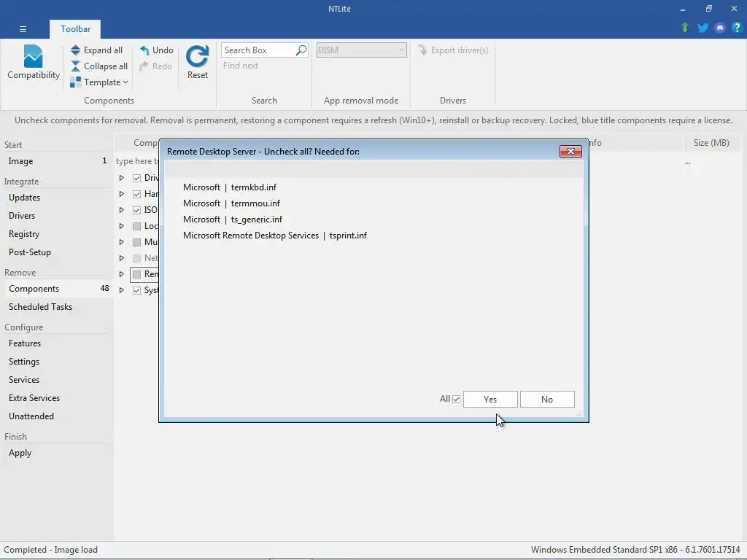Toggle the Driv row checkbox
Screen dimensions: 747x560
pos(136,178)
